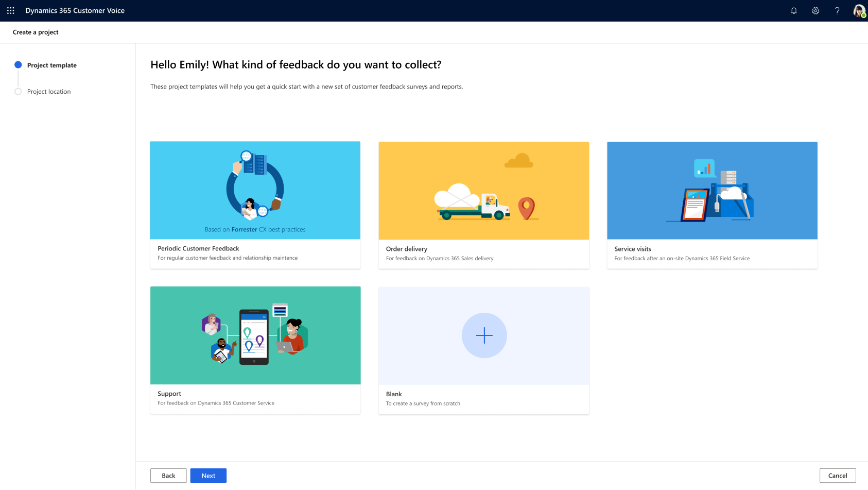868x490 pixels.
Task: Cancel project creation
Action: tap(838, 476)
